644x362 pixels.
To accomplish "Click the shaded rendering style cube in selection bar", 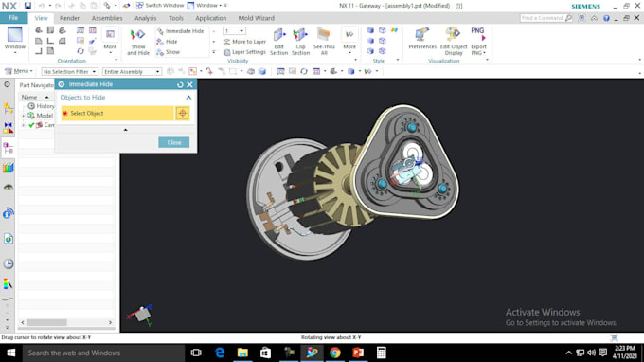I will pyautogui.click(x=350, y=71).
